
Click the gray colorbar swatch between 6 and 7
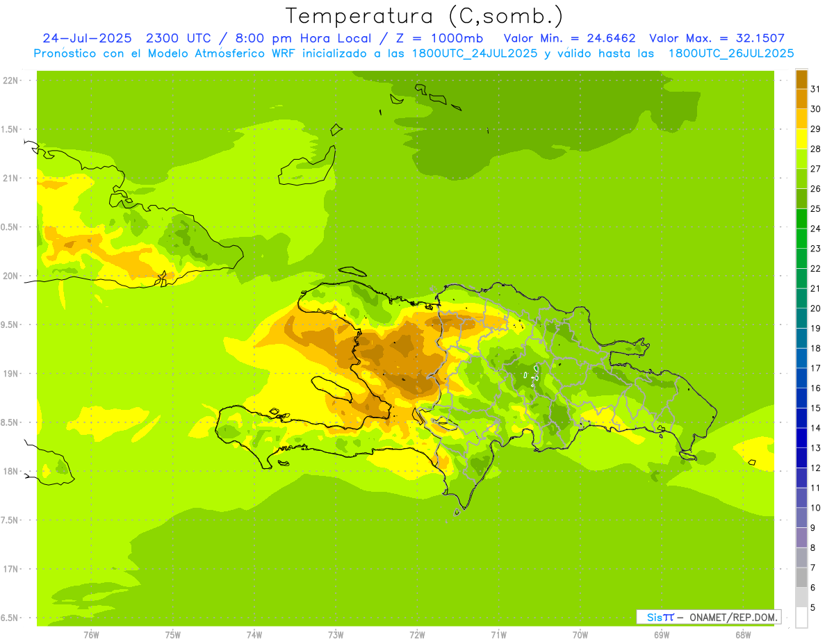[x=801, y=578]
